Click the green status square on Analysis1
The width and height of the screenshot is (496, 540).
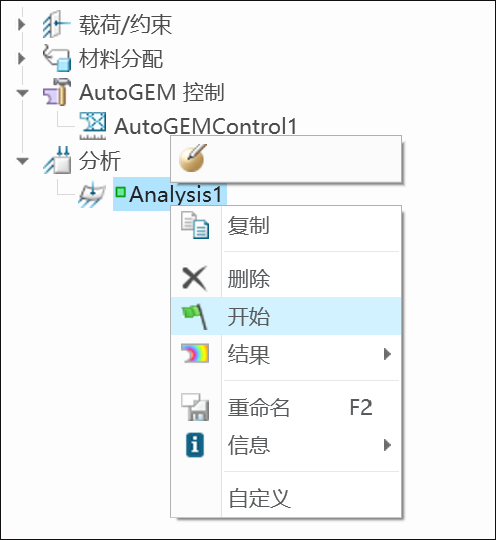[x=120, y=192]
